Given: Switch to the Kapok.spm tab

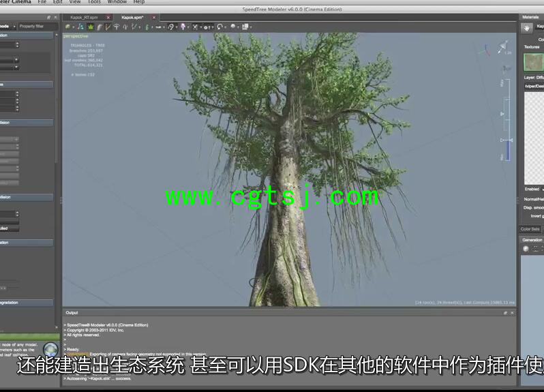Looking at the screenshot, I should (x=132, y=17).
